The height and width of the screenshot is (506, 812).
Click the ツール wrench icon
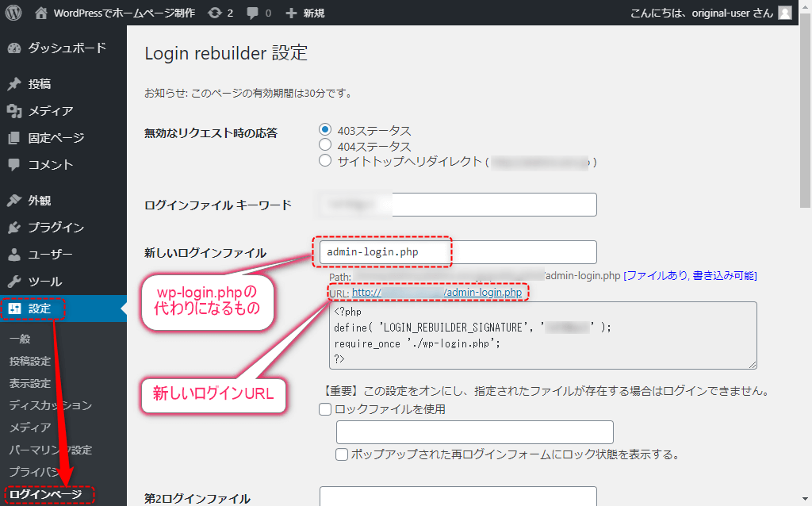[x=14, y=282]
